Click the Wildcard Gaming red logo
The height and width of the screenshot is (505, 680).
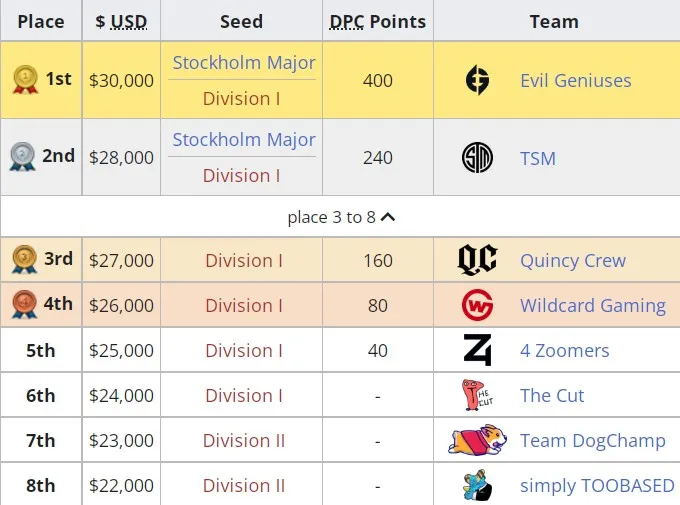(477, 305)
